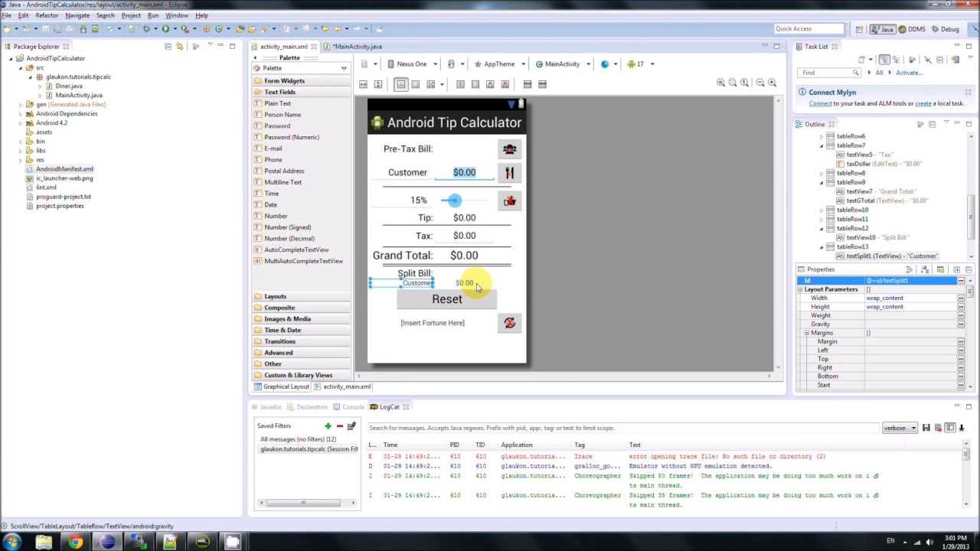The width and height of the screenshot is (980, 551).
Task: Collapse the AndroidTipCalculator project node
Action: click(x=11, y=58)
